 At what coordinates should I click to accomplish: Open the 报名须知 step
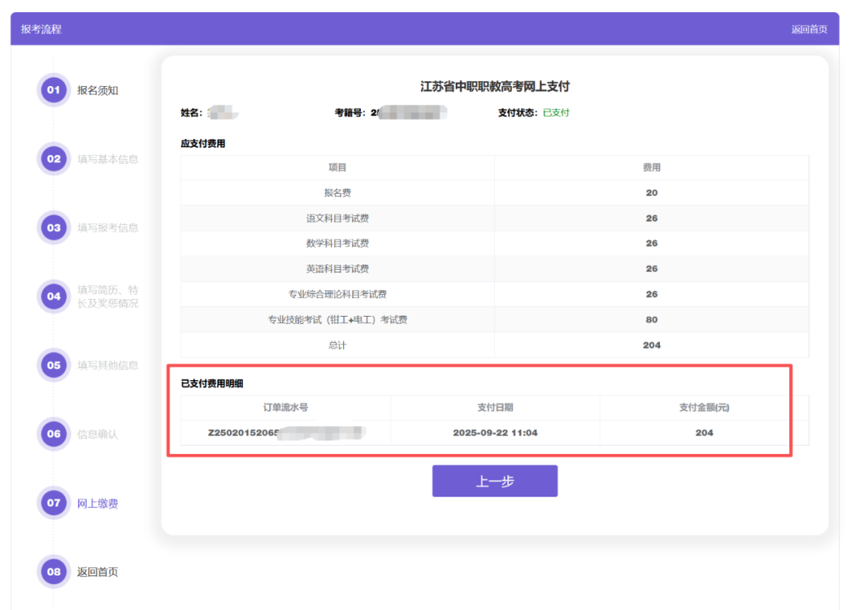pyautogui.click(x=97, y=90)
